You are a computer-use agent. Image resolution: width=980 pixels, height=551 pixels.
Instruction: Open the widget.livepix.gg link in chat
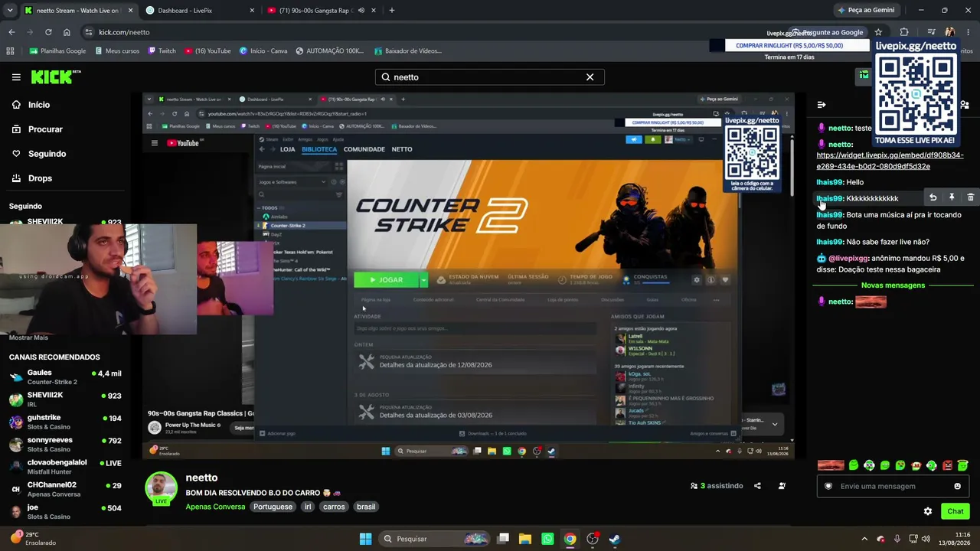(890, 161)
